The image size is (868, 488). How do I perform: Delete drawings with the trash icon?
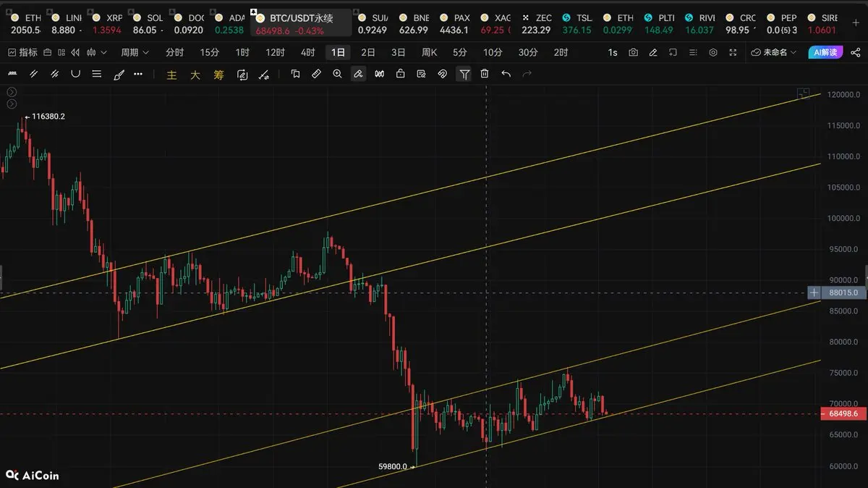485,74
